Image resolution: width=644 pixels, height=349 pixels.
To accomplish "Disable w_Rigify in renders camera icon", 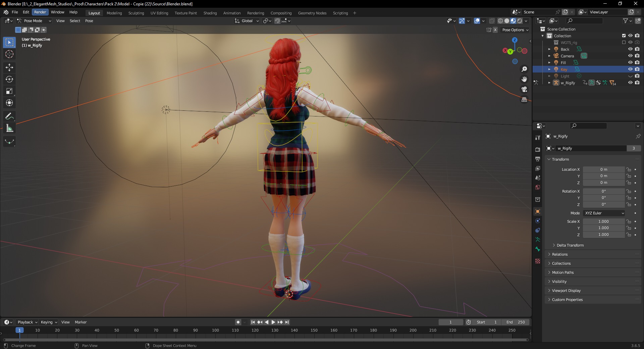I will click(x=637, y=83).
